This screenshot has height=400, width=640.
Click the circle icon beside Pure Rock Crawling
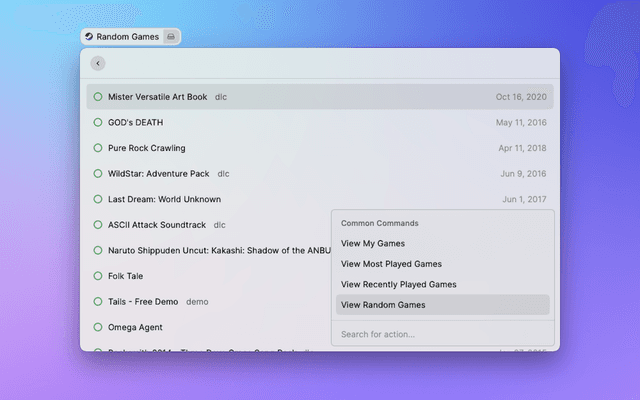tap(98, 148)
